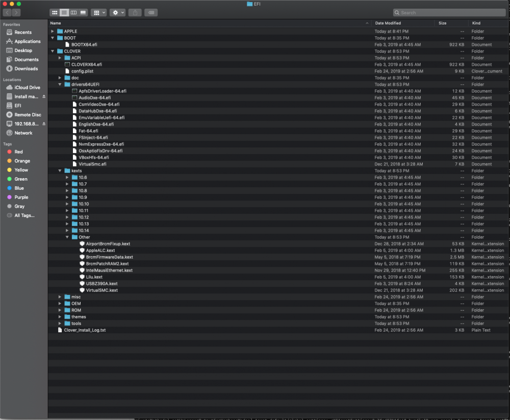
Task: Select the ApfsDriverLoader-64.efi file
Action: [103, 91]
